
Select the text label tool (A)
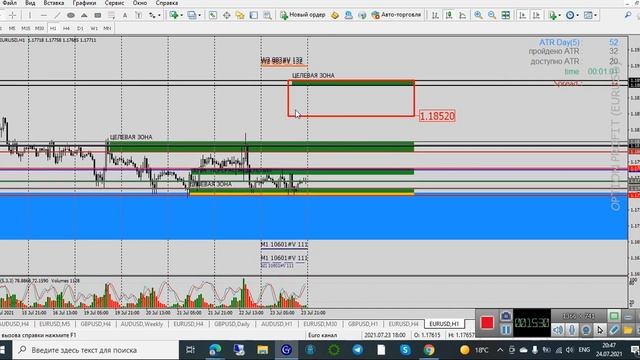coord(125,15)
